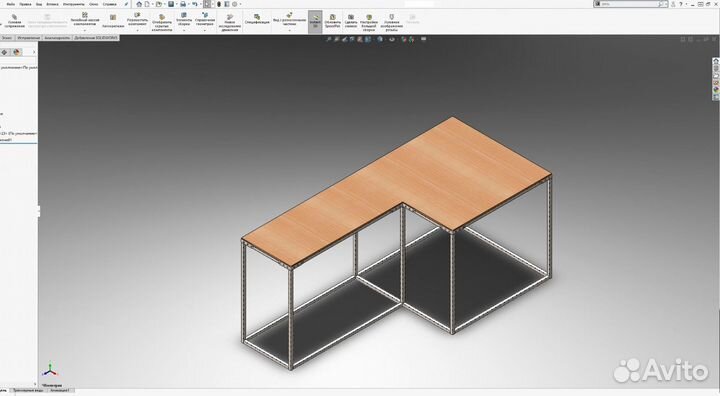Click the Undo arrow icon
The width and height of the screenshot is (720, 396).
[x=195, y=4]
